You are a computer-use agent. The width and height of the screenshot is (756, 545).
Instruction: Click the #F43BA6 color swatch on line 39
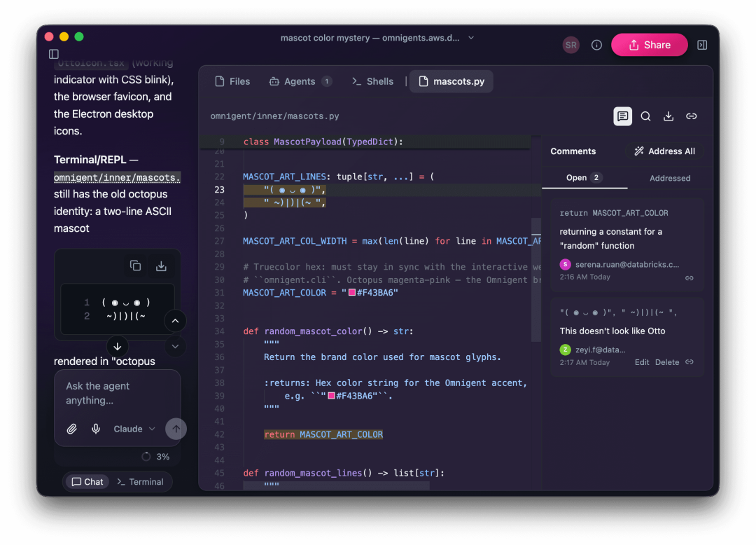coord(331,396)
